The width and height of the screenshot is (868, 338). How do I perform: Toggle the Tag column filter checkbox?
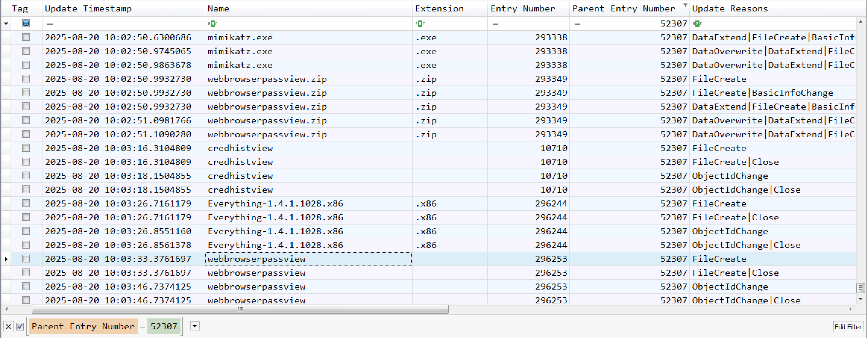tap(26, 23)
